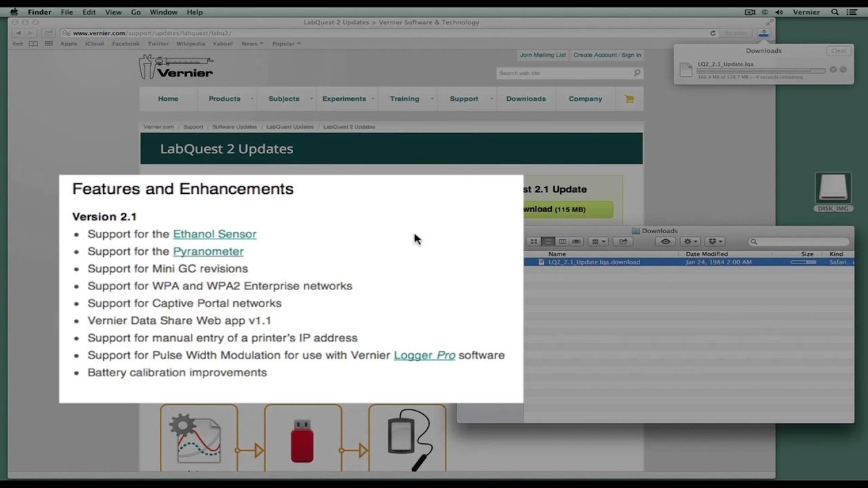Click Join Mailing List link
Image resolution: width=868 pixels, height=488 pixels.
[x=542, y=55]
